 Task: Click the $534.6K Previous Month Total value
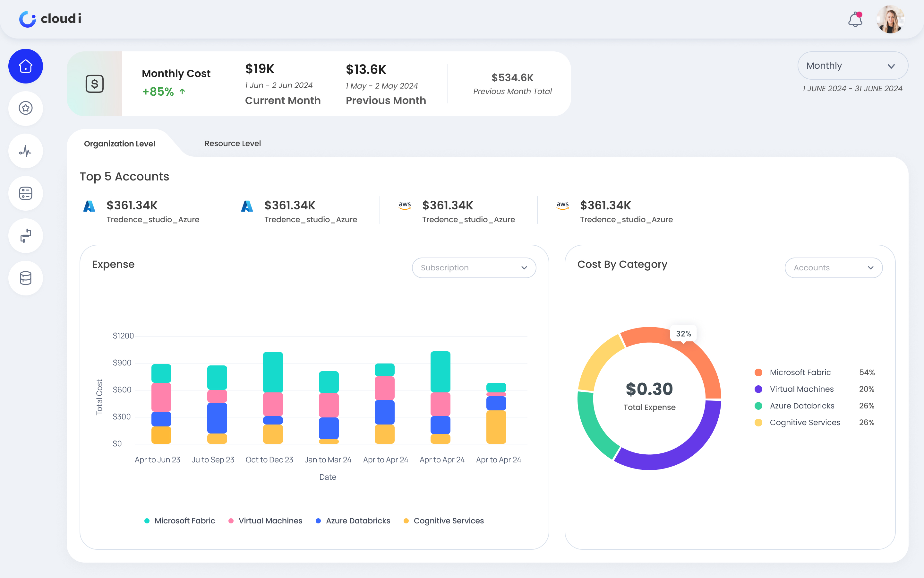point(512,78)
